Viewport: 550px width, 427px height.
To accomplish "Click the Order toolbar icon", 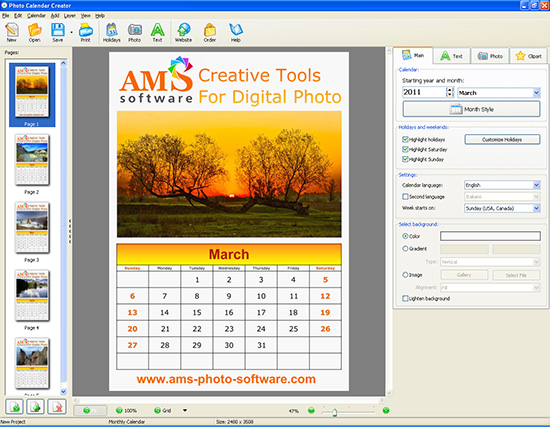I will click(210, 32).
